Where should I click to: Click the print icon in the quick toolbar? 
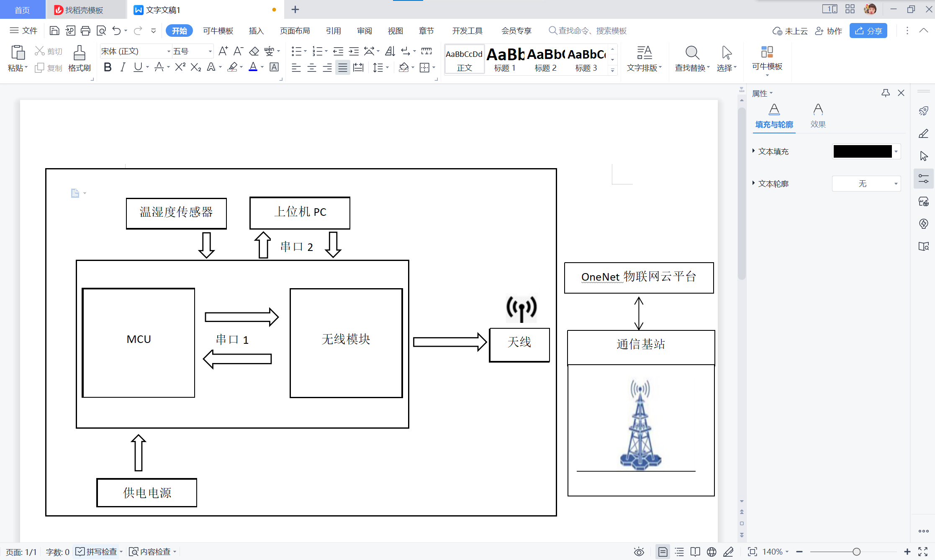pos(85,31)
